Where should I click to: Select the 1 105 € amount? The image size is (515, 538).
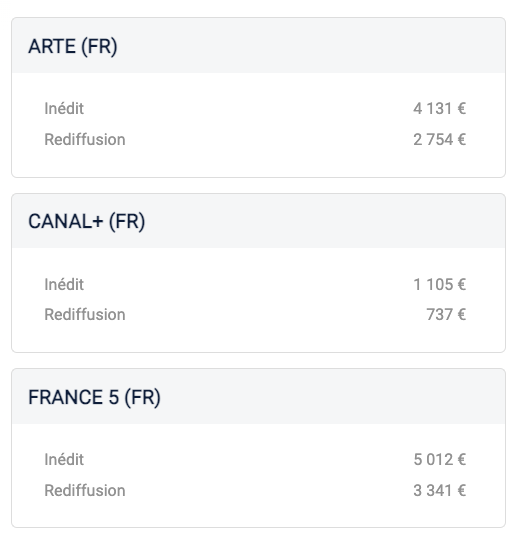pyautogui.click(x=440, y=284)
